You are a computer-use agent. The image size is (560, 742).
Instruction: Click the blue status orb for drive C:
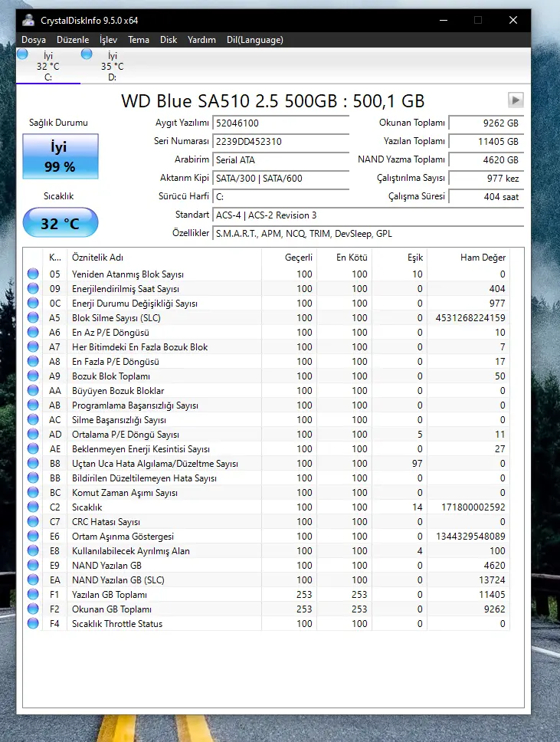pos(22,54)
